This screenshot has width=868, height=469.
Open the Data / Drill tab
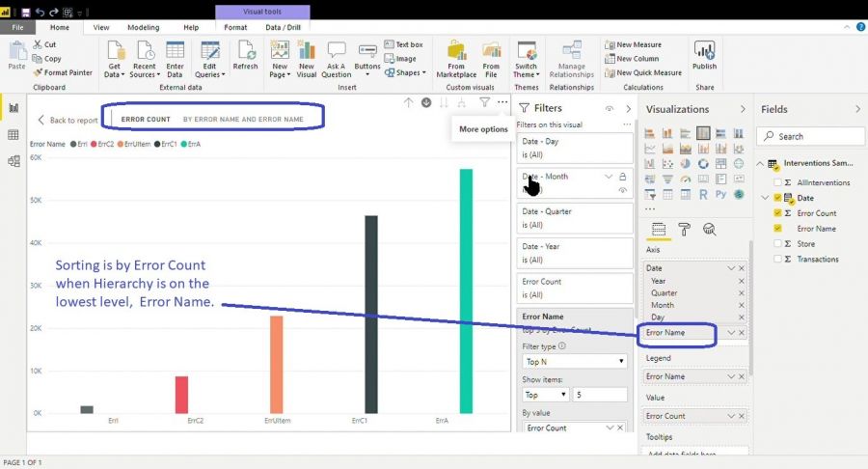point(283,27)
